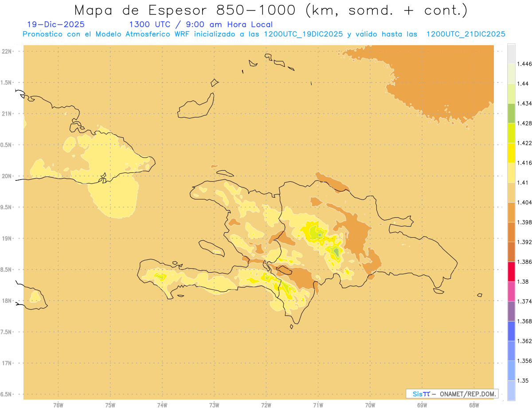Click the latitude label 9.5N
532x411 pixels.
pos(7,207)
